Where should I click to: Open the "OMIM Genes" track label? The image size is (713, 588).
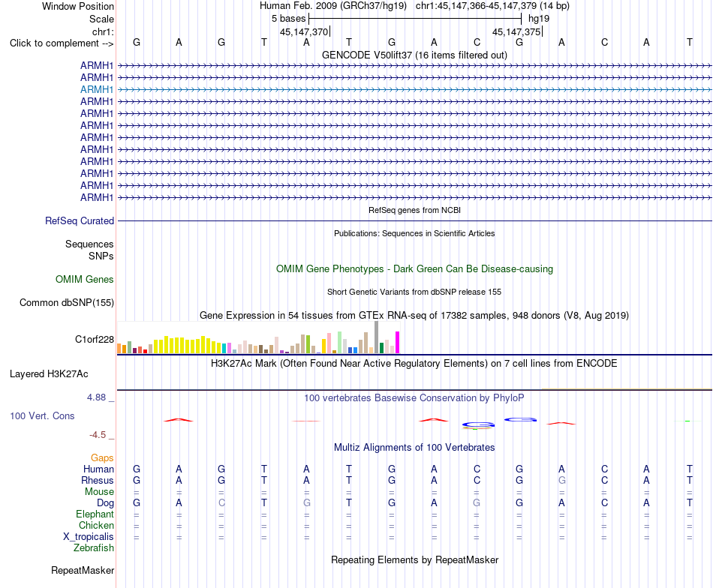[x=84, y=280]
